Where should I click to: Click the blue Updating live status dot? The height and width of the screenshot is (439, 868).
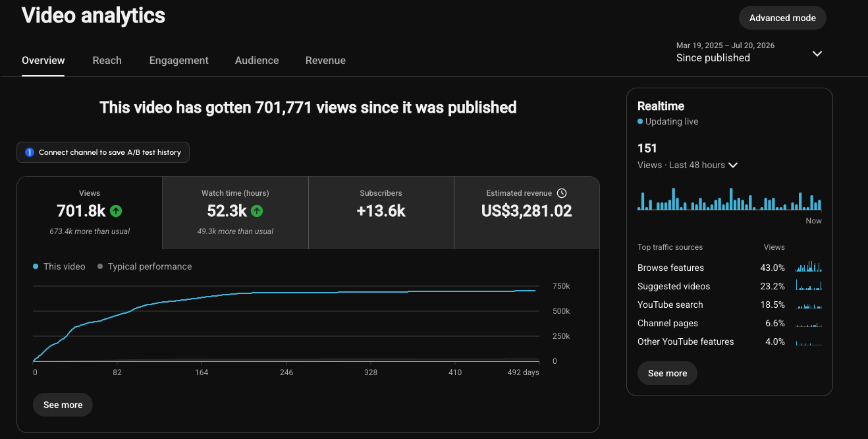[640, 122]
